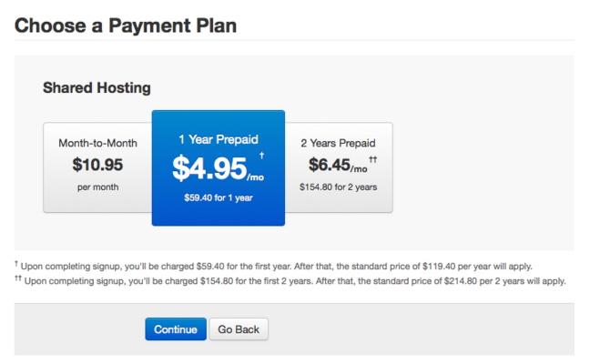Screen dimensions: 590x364
Task: Click the "$59.40 for 1 year" caption
Action: tap(218, 196)
